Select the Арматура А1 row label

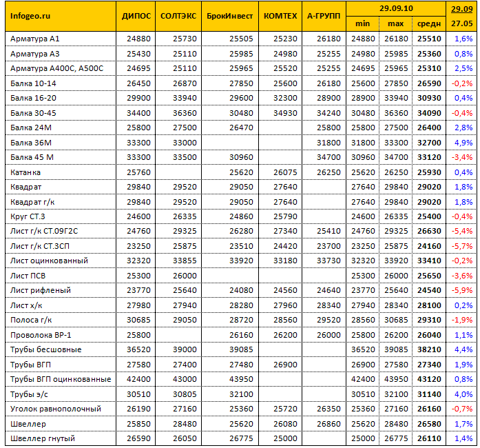[34, 39]
